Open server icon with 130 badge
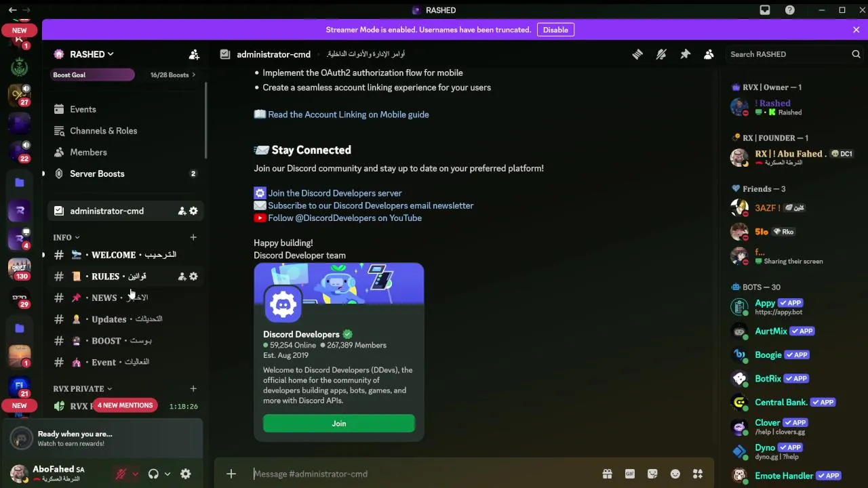 [19, 268]
